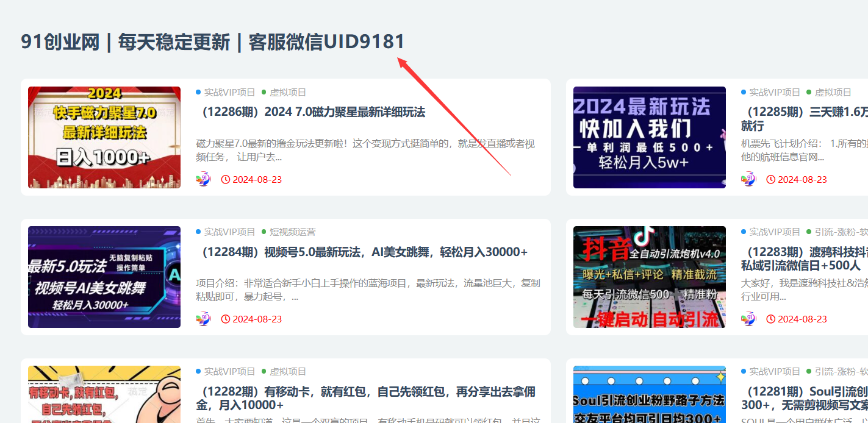Screen dimensions: 868x423
Task: Open the 2024最新玩法 快加入我们 thumbnail
Action: [650, 137]
